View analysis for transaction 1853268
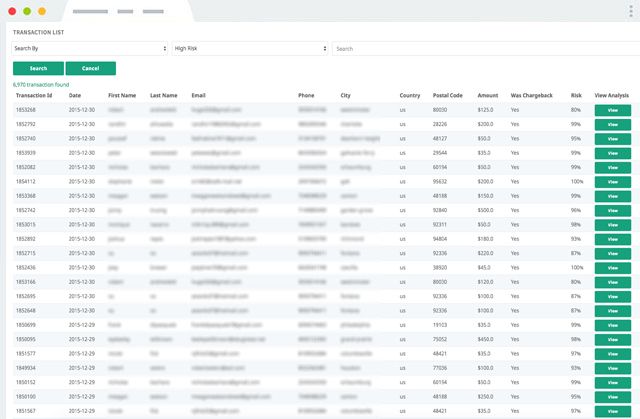Viewport: 640px width, 419px height. pos(613,110)
